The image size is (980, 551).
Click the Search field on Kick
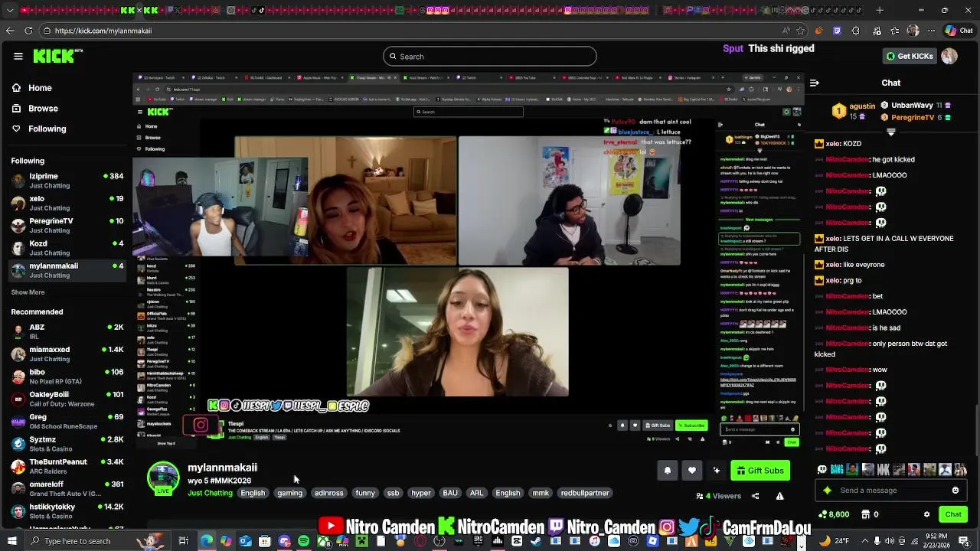pyautogui.click(x=490, y=56)
